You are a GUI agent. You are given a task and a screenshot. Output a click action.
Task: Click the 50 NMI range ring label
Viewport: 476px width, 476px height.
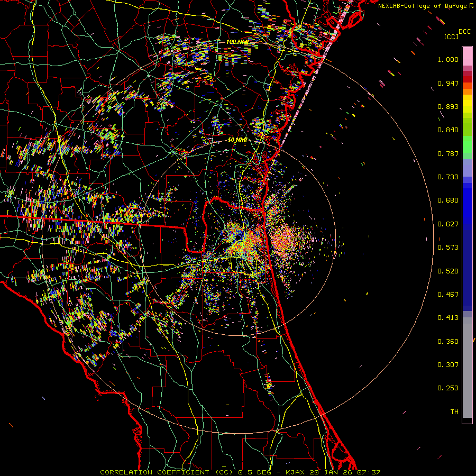pyautogui.click(x=237, y=140)
